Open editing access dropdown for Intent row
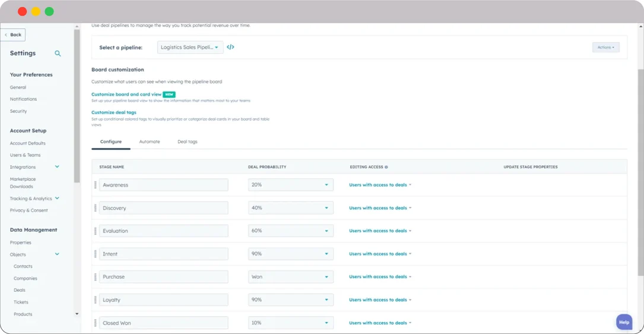 coord(380,254)
